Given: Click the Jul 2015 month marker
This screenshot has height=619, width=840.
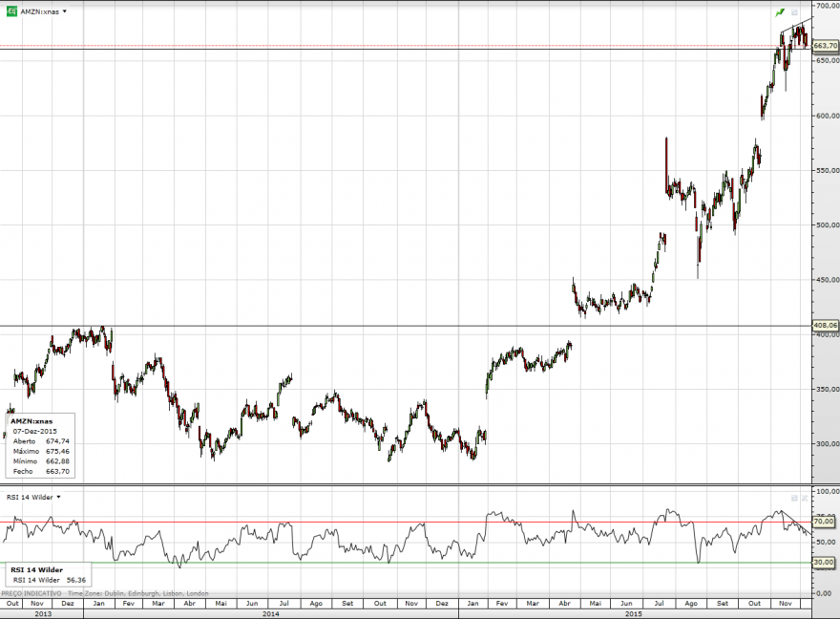Looking at the screenshot, I should 659,604.
